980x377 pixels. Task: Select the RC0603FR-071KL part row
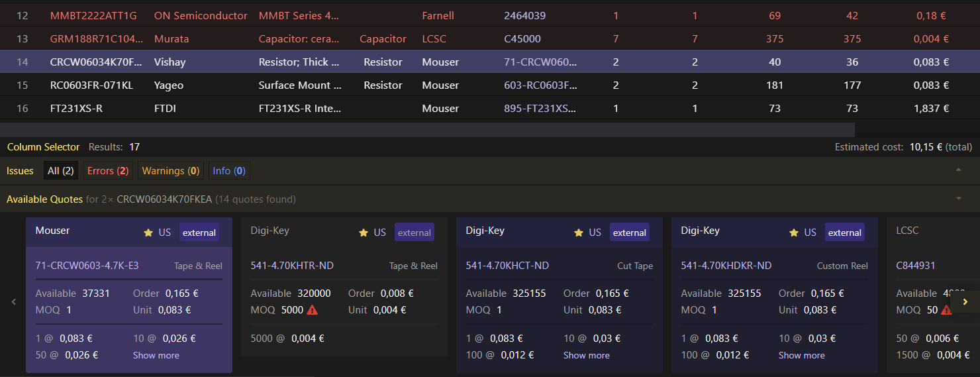(x=490, y=85)
